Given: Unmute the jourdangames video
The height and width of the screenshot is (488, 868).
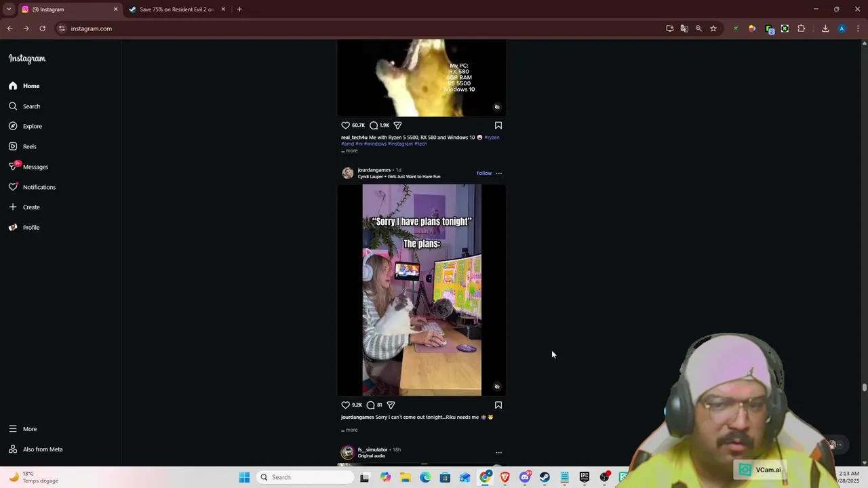Looking at the screenshot, I should (497, 387).
